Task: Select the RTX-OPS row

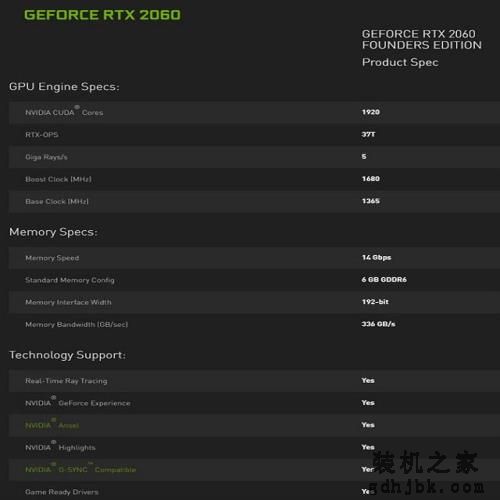Action: coord(254,135)
